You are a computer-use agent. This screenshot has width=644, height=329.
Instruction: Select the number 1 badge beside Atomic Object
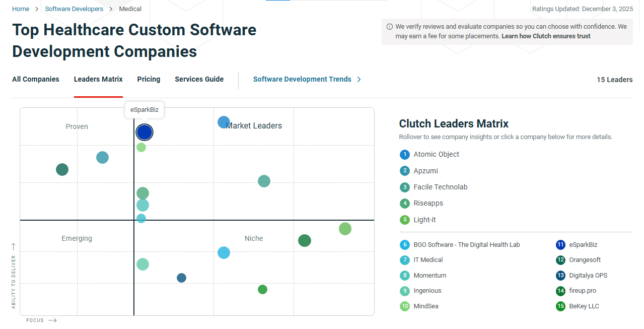coord(404,154)
